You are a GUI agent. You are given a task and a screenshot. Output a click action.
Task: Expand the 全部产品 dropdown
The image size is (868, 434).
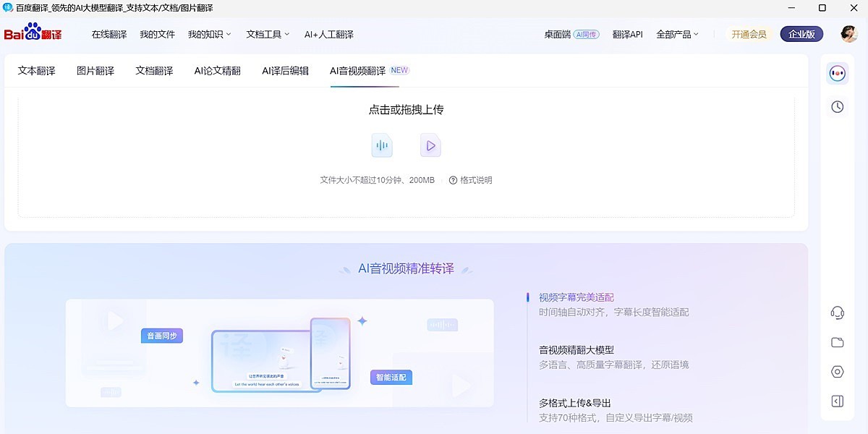(x=676, y=34)
